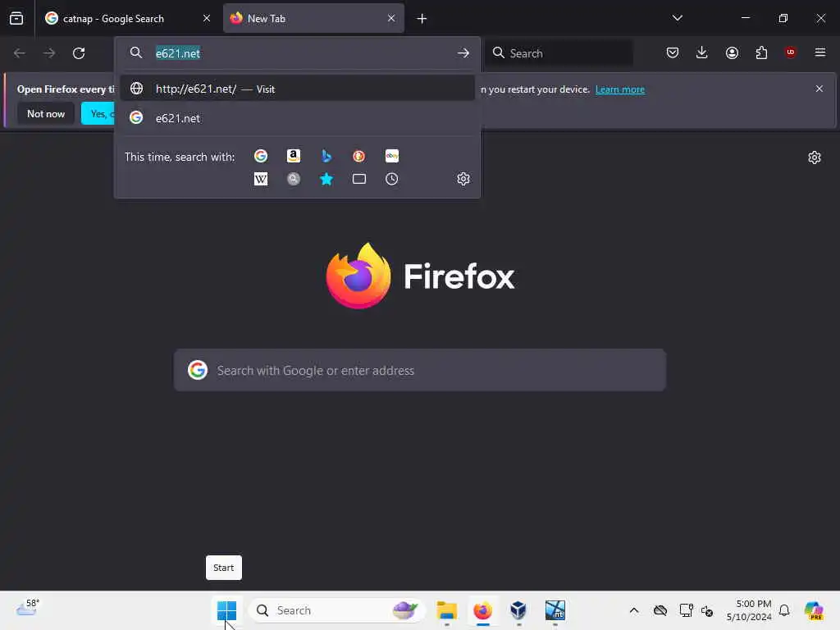Open a new tab with plus button
Viewport: 840px width, 630px height.
(x=422, y=19)
